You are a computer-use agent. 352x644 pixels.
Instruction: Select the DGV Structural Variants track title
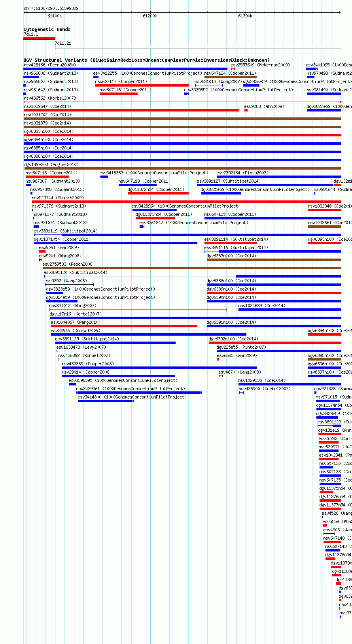coord(146,60)
